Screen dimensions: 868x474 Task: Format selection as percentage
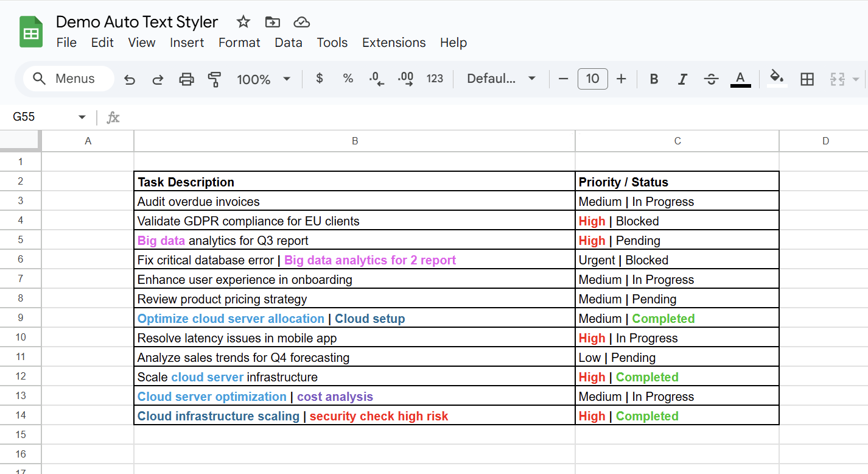(x=348, y=79)
